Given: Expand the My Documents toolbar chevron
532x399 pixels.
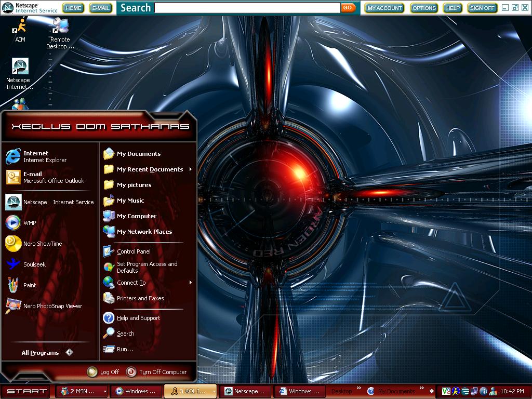Looking at the screenshot, I should 421,388.
